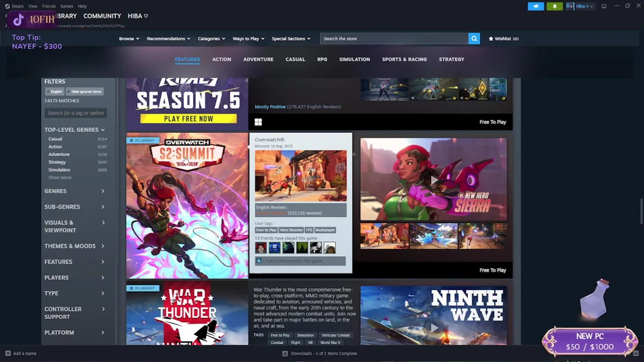This screenshot has width=644, height=362.
Task: Click the Multiplayer tag in Overwatch popup
Action: point(325,230)
